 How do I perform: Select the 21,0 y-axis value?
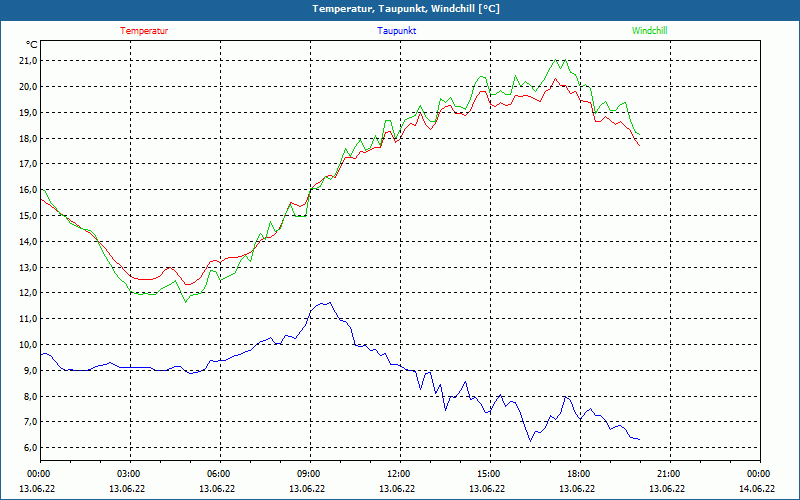point(27,61)
